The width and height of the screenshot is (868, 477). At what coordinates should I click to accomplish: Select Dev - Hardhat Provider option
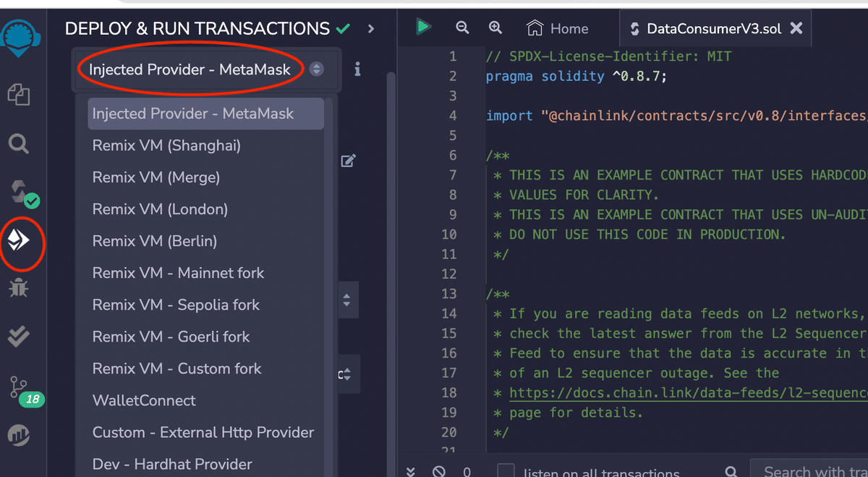[x=205, y=464]
